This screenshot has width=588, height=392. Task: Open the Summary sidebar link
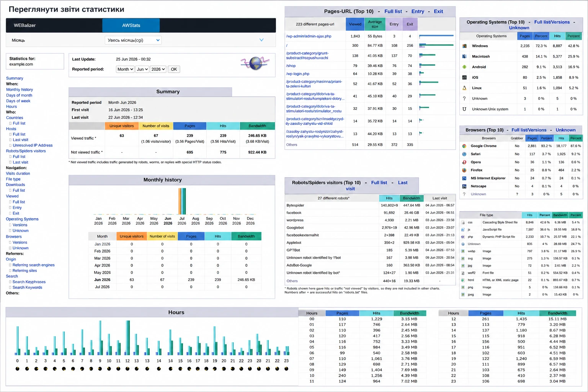click(x=15, y=78)
